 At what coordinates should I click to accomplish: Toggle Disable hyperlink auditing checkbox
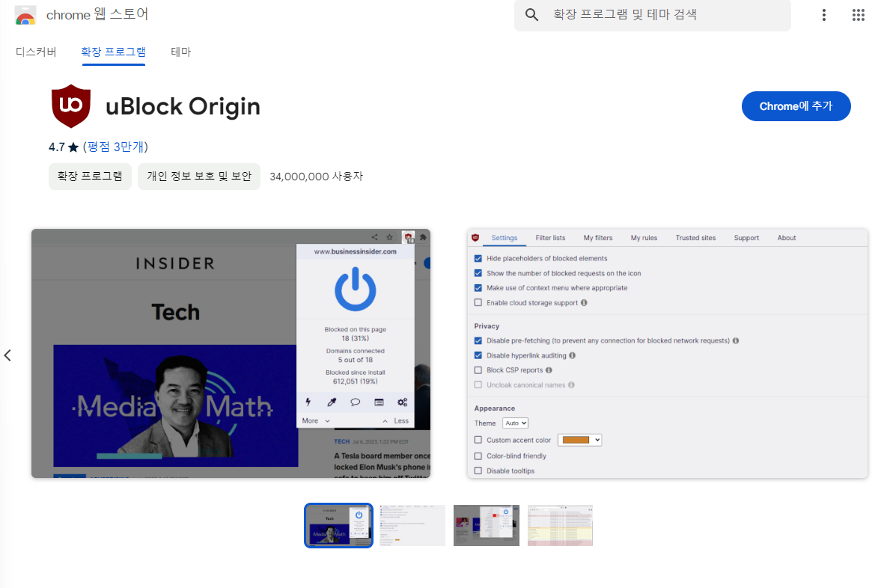tap(478, 355)
